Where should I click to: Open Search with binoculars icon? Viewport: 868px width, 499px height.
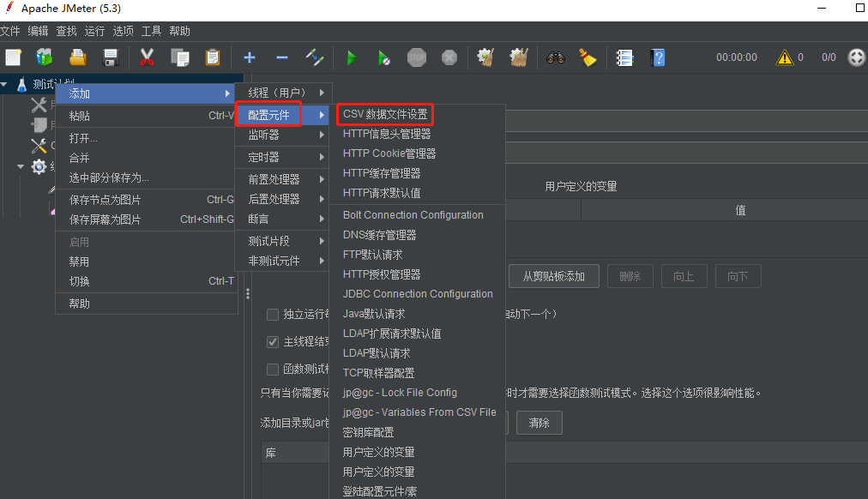pos(555,57)
